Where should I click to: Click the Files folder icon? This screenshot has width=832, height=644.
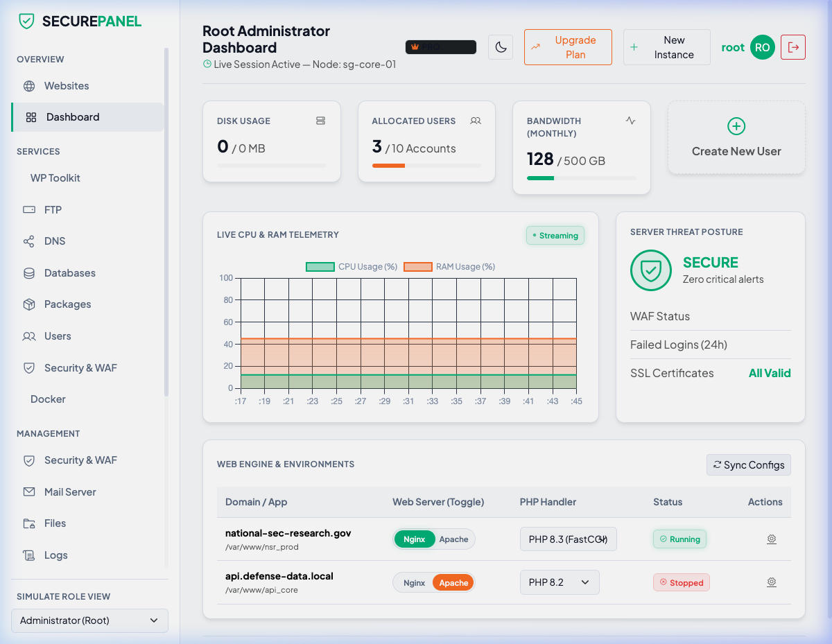(29, 523)
